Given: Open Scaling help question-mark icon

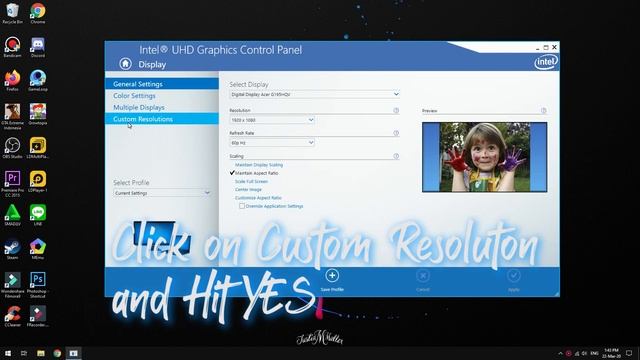Looking at the screenshot, I should coord(396,156).
